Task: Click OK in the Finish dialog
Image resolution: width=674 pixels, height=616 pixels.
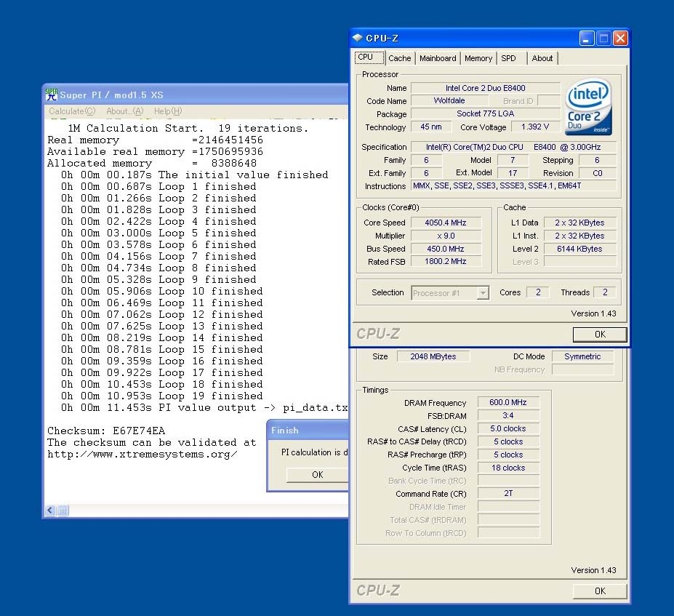Action: point(317,475)
